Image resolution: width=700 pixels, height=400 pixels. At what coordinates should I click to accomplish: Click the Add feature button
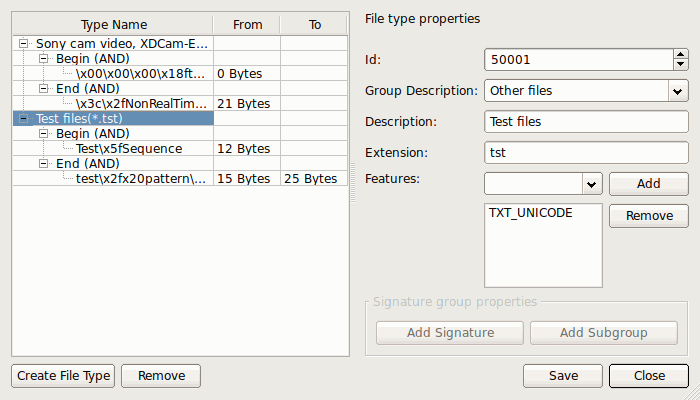pyautogui.click(x=649, y=184)
